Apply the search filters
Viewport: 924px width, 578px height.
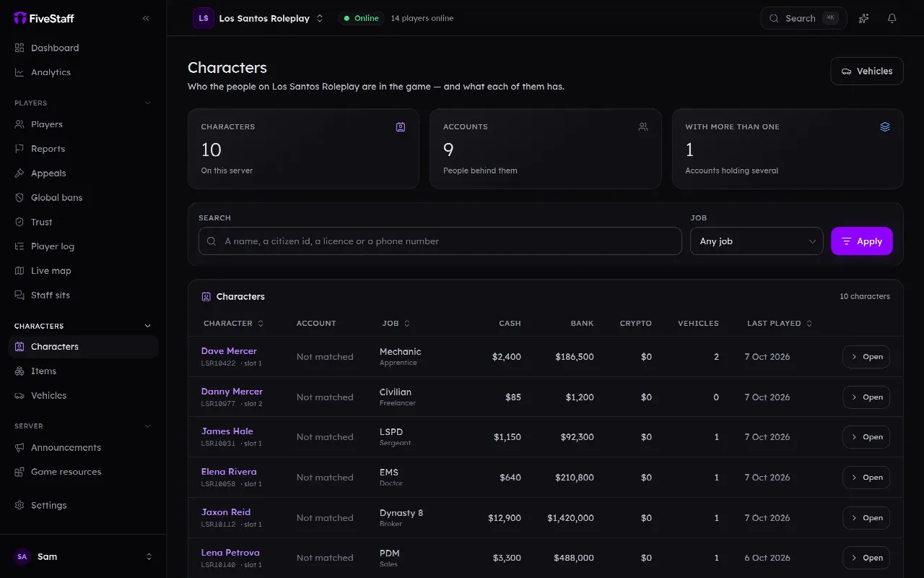click(862, 241)
